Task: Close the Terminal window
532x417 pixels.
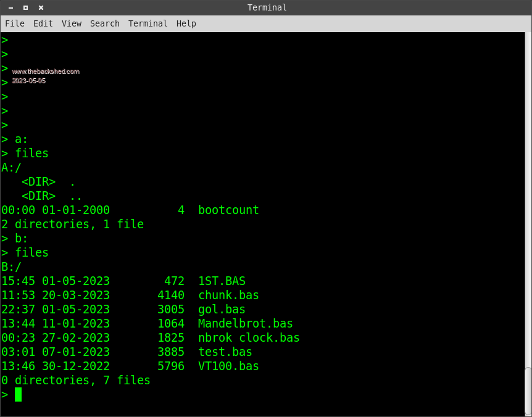Action: (41, 7)
